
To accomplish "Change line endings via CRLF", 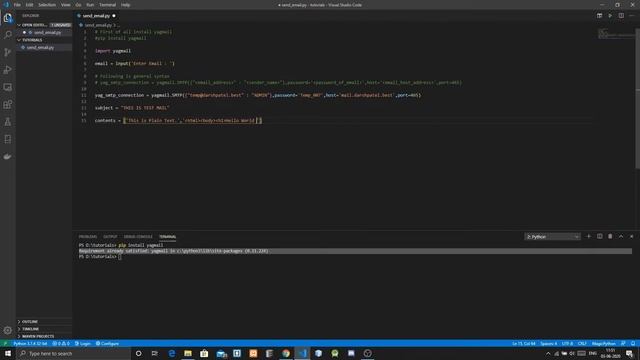I will click(582, 344).
